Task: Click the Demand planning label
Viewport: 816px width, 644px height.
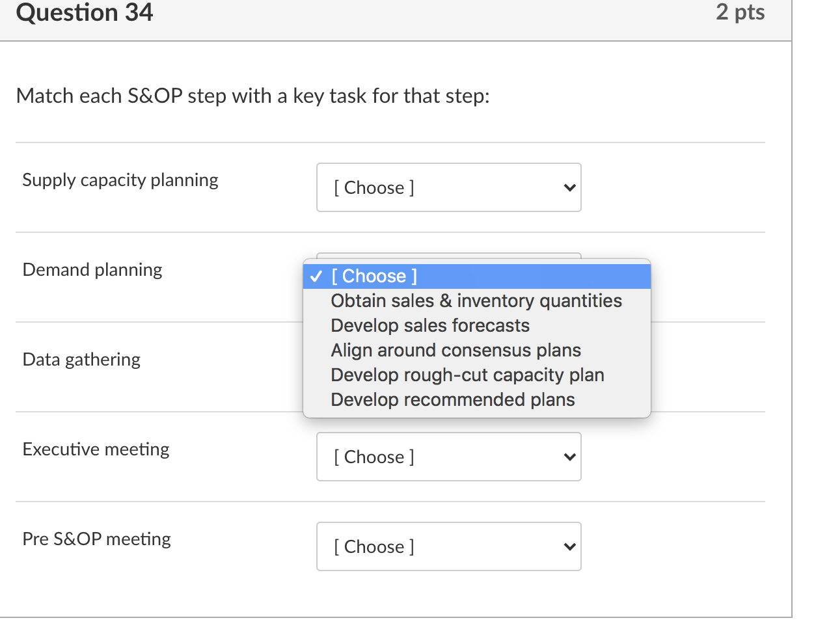Action: pos(92,270)
